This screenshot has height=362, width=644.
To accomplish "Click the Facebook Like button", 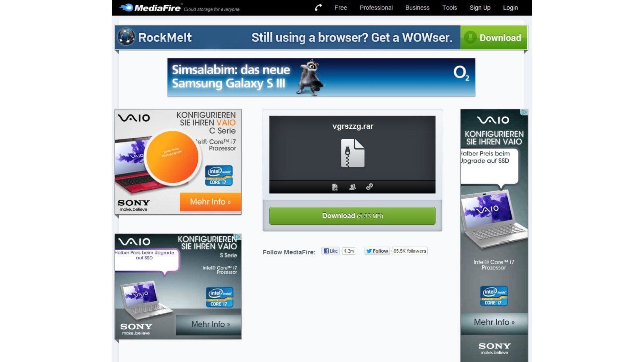I will click(330, 251).
